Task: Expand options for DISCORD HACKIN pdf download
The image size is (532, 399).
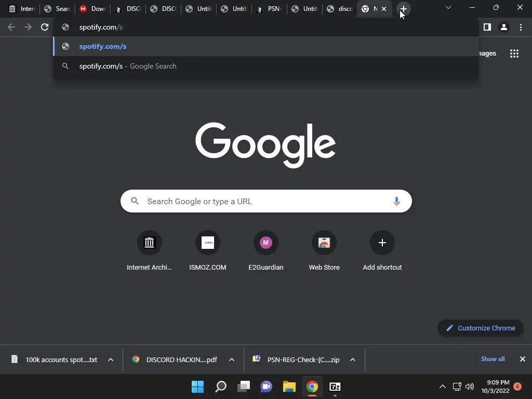Action: tap(232, 360)
